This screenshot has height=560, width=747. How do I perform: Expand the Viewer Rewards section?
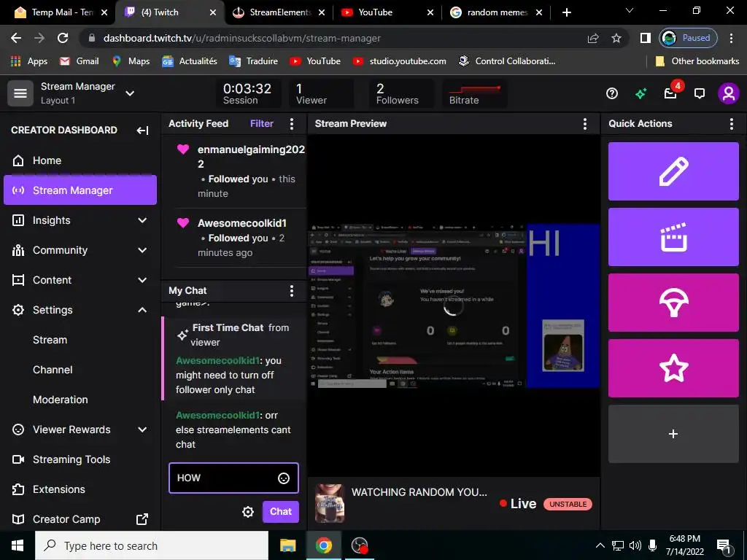coord(80,429)
